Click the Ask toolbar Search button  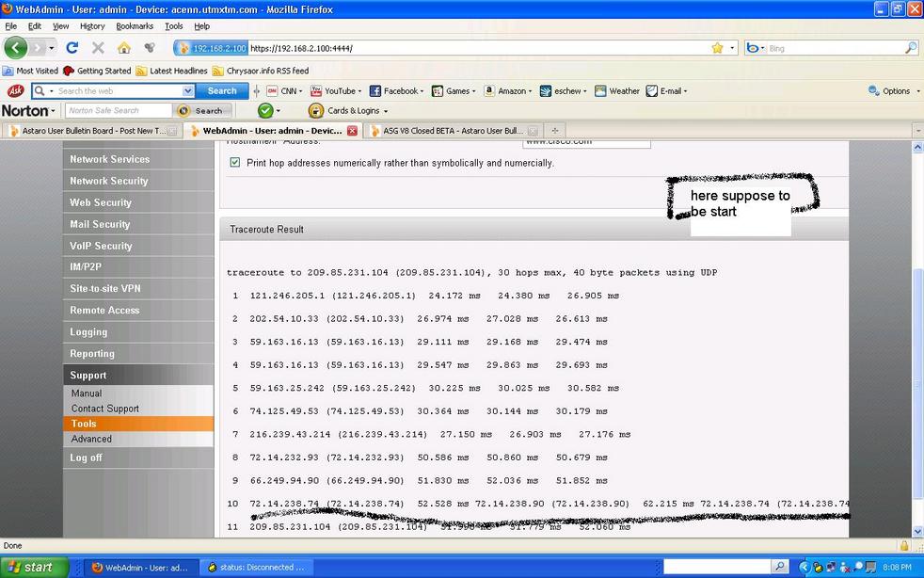click(221, 90)
